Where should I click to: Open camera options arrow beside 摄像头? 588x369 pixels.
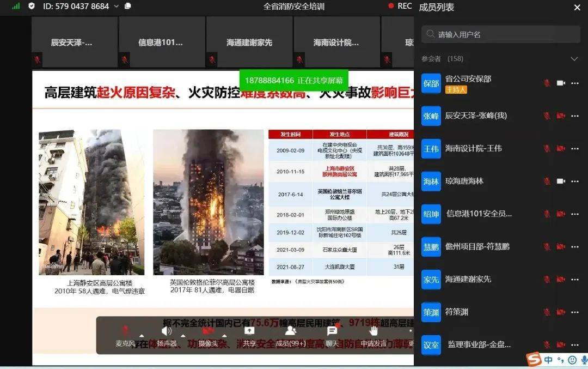tap(224, 336)
